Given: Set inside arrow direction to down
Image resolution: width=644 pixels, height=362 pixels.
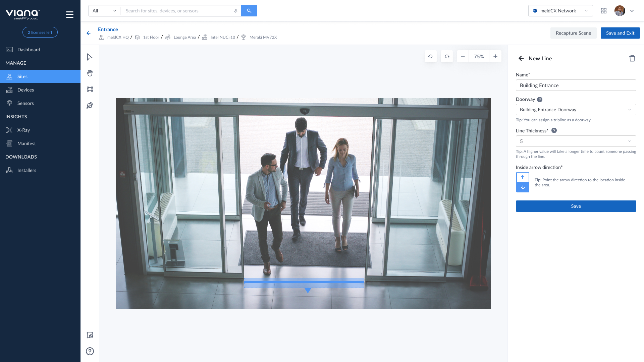Looking at the screenshot, I should click(x=522, y=187).
